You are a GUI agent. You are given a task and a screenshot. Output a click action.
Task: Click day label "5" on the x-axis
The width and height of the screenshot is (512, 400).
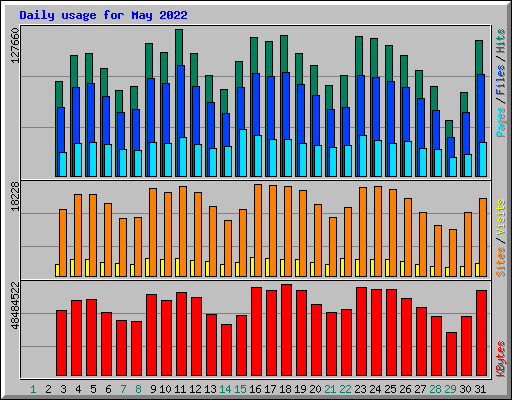point(93,389)
